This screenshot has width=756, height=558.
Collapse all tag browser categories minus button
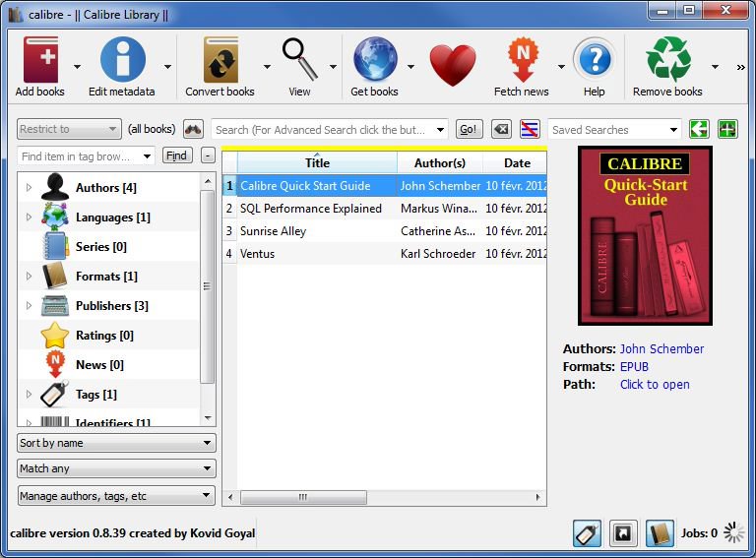[208, 155]
